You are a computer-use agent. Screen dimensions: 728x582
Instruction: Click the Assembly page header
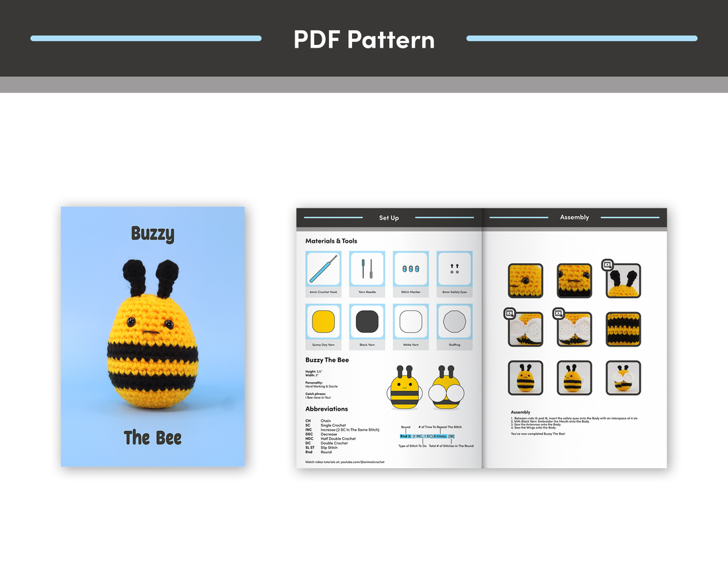pyautogui.click(x=574, y=218)
